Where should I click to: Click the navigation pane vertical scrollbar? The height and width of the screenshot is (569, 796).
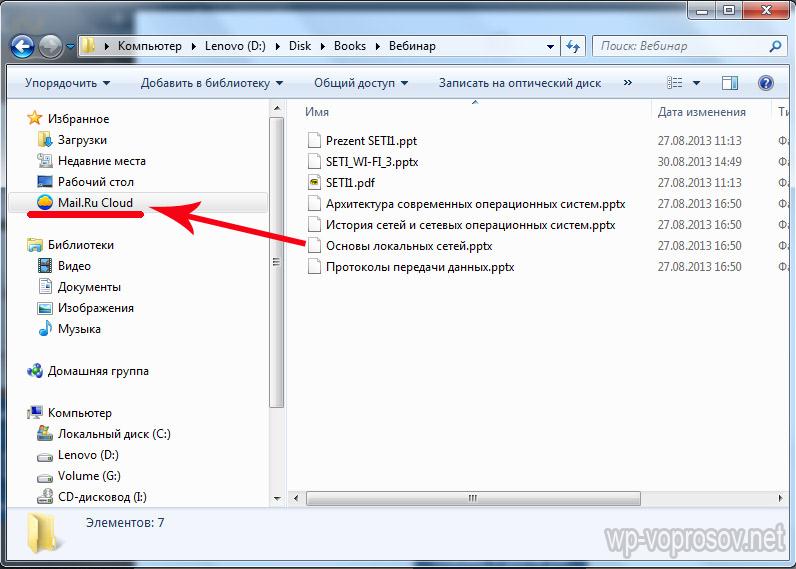277,262
